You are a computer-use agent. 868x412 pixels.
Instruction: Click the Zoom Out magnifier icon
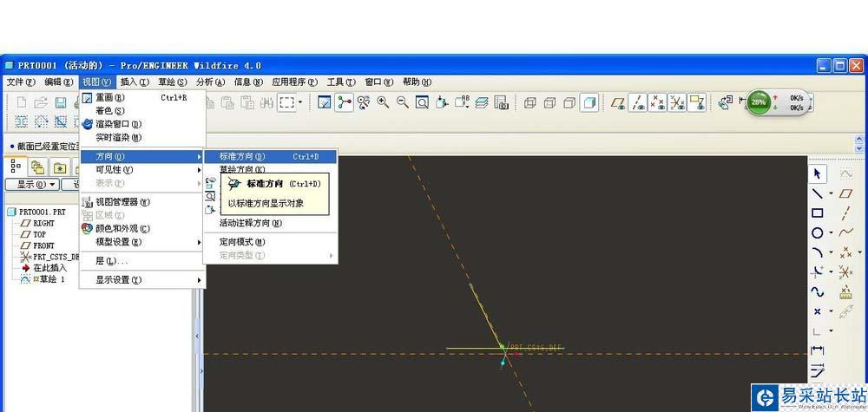click(x=403, y=102)
